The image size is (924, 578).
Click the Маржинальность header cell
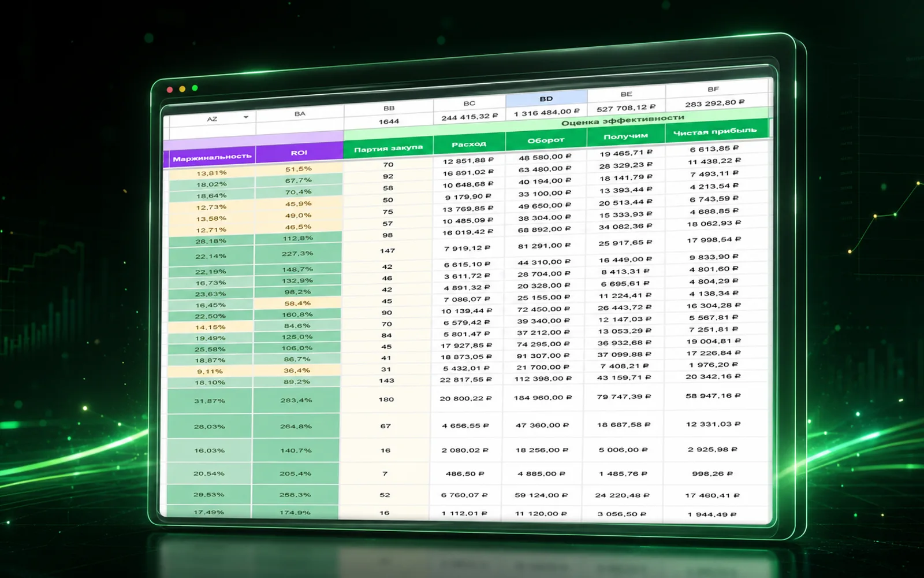click(x=212, y=157)
